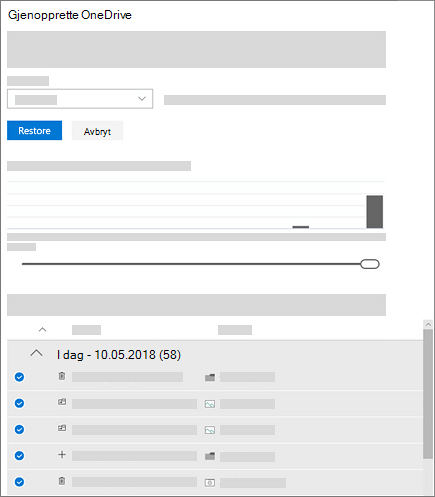Viewport: 435px width, 497px height.
Task: Click the picture file icon in second image row
Action: 210,430
